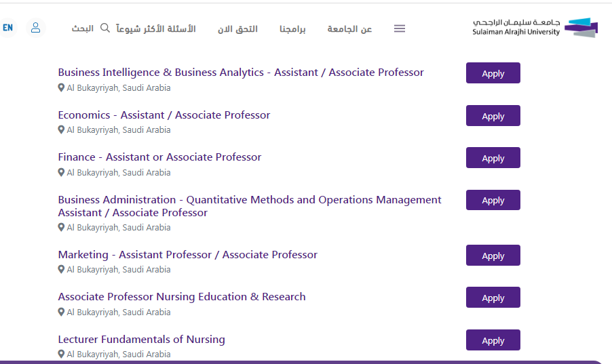Click the Sulaiman Alrajhi University logo
Screen dimensions: 612x364
click(535, 28)
